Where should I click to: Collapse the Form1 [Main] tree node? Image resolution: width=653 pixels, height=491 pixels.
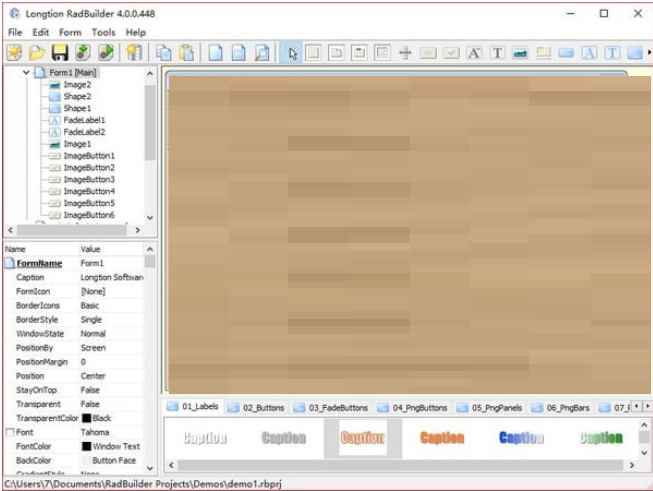(26, 73)
